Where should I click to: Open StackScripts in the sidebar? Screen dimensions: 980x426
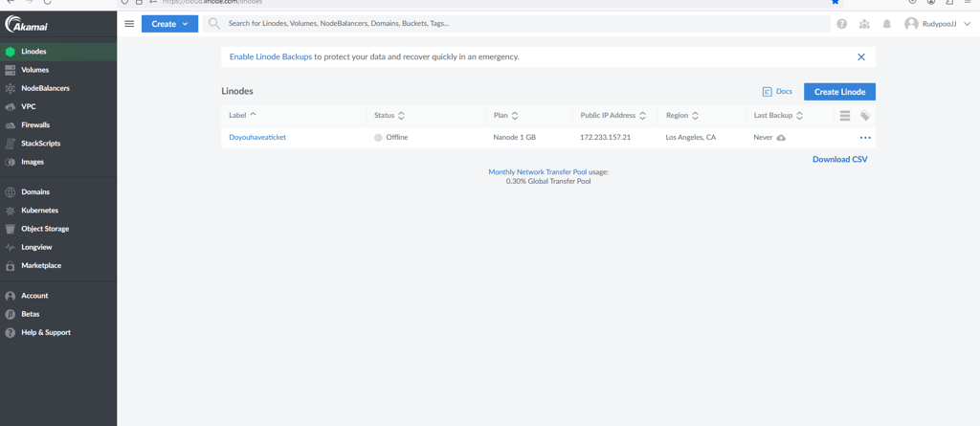pos(58,144)
